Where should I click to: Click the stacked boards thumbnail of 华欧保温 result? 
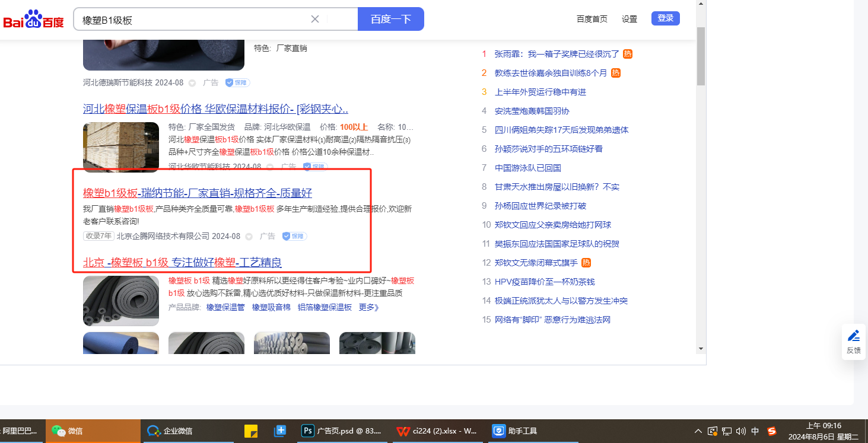click(x=121, y=147)
